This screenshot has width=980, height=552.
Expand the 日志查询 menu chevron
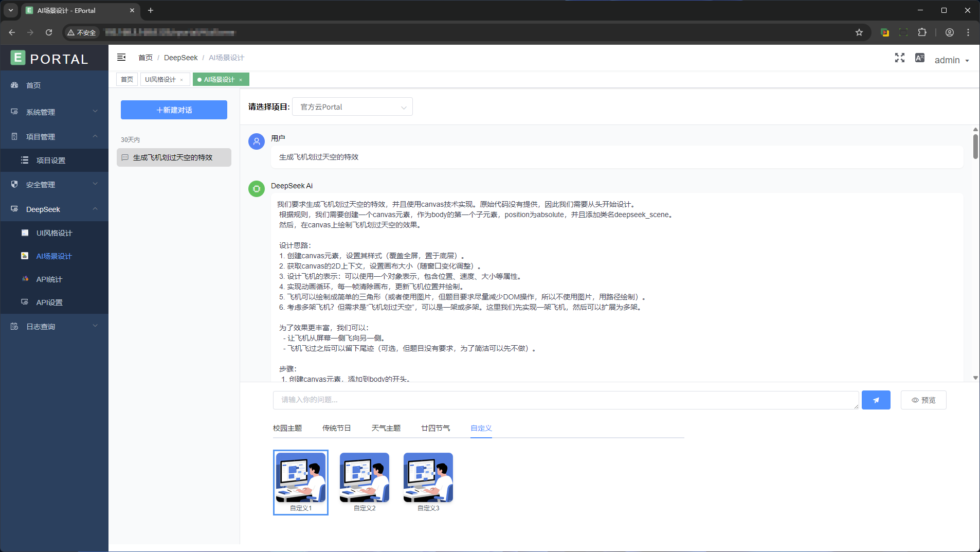(x=95, y=326)
